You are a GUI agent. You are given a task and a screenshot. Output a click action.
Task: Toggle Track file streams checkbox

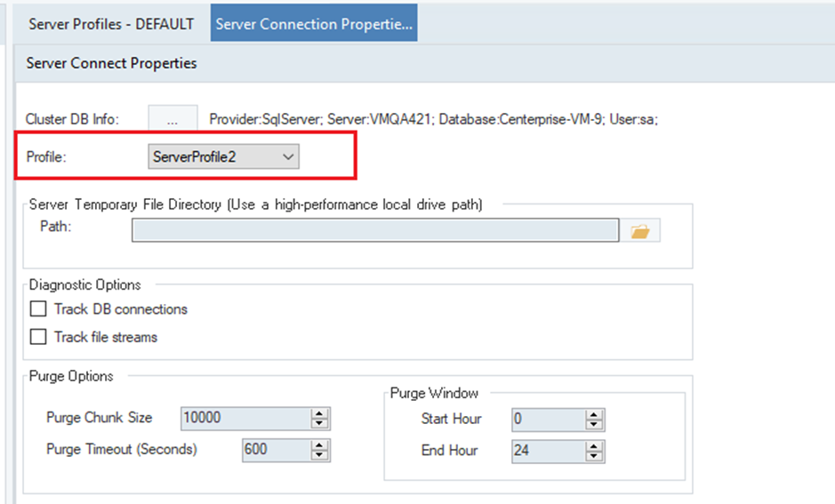(38, 337)
